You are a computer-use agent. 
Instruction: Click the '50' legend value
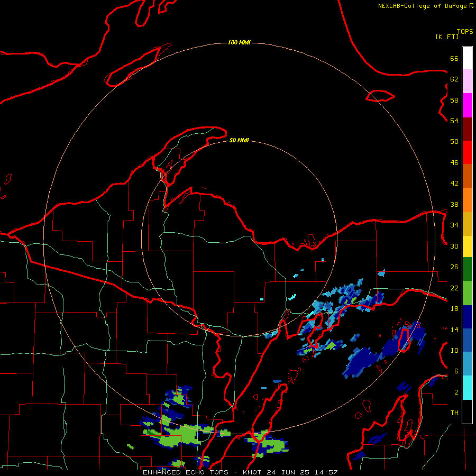454,142
